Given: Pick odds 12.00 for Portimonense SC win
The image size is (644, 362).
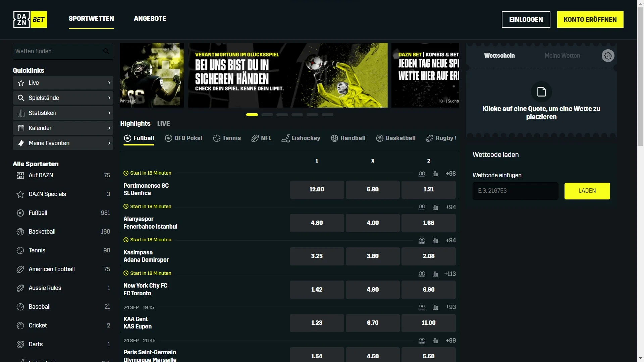Looking at the screenshot, I should click(x=317, y=189).
